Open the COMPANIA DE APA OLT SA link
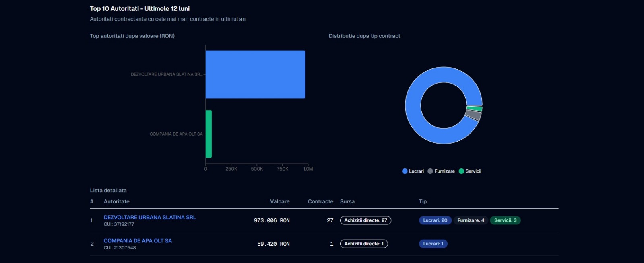This screenshot has height=263, width=644. pos(138,241)
